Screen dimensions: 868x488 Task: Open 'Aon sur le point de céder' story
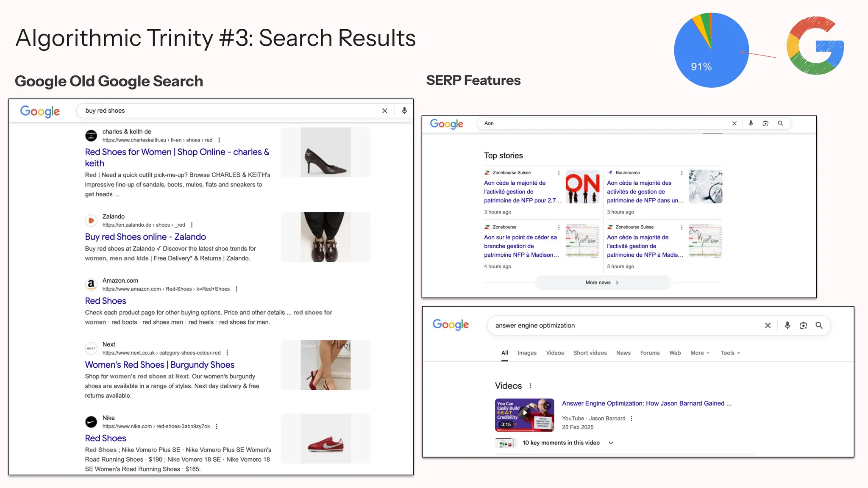tap(521, 246)
